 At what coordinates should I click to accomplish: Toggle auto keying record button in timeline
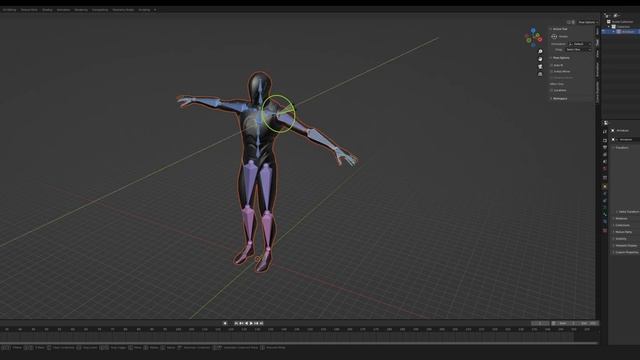pos(225,323)
